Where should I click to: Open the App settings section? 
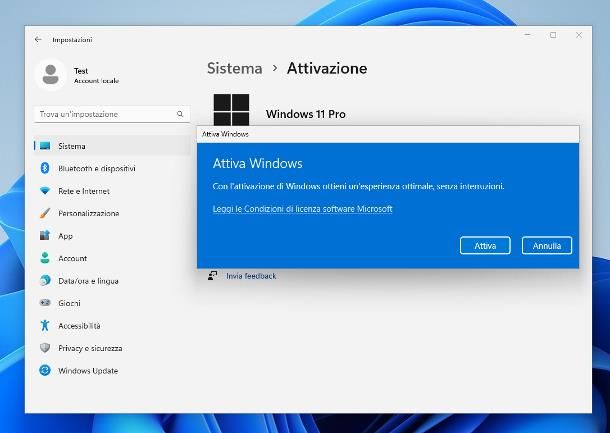pyautogui.click(x=112, y=236)
